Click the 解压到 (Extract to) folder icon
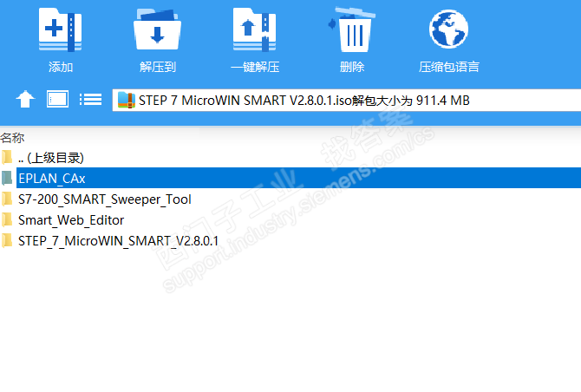581x392 pixels. click(157, 29)
